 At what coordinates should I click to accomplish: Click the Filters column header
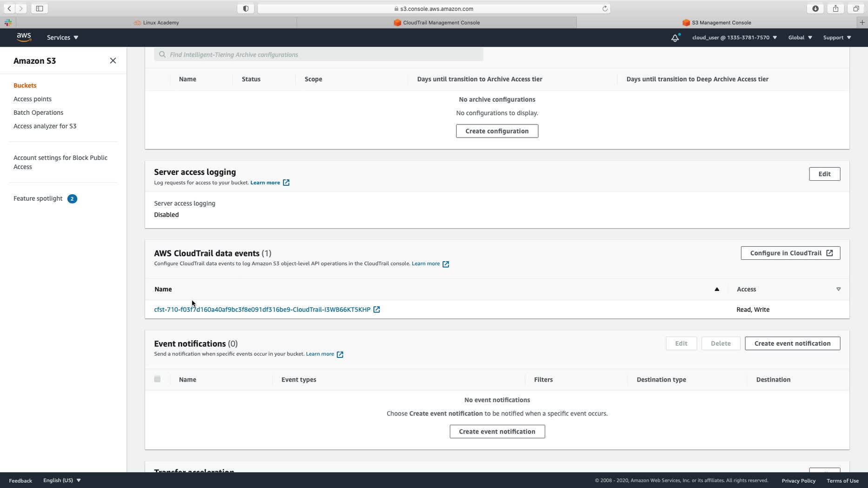543,380
